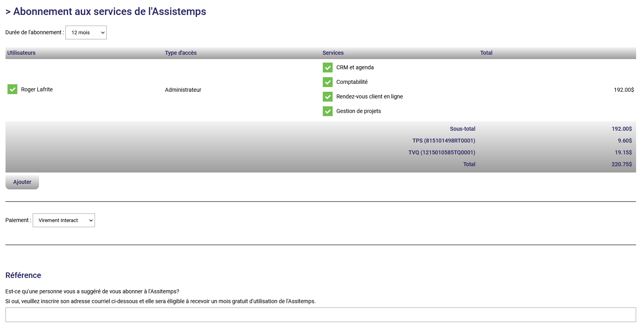Screen dimensions: 644x326
Task: Toggle the CRM et agenda checkbox
Action: pyautogui.click(x=328, y=68)
